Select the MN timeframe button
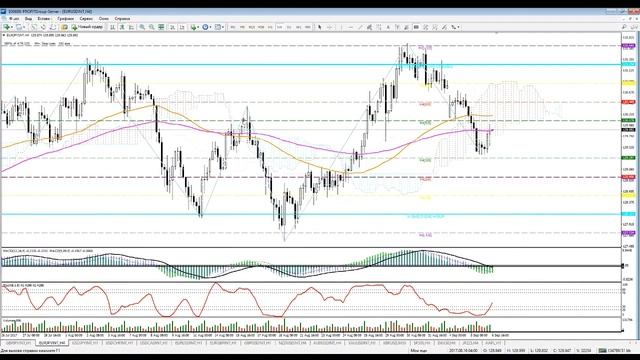This screenshot has width=640, height=360. [x=308, y=27]
